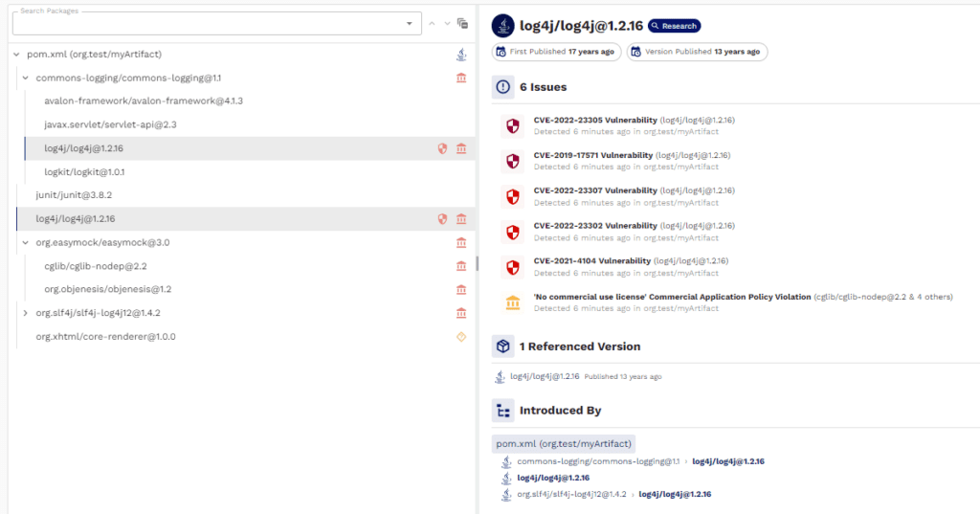Screen dimensions: 980x514
Task: Click the Java icon on pom.xml row
Action: 461,55
